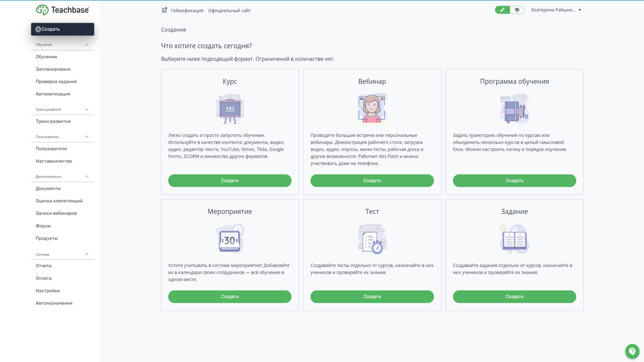The height and width of the screenshot is (362, 644).
Task: Click the heading 'Что хотите создать сегодня?'
Action: pos(206,46)
